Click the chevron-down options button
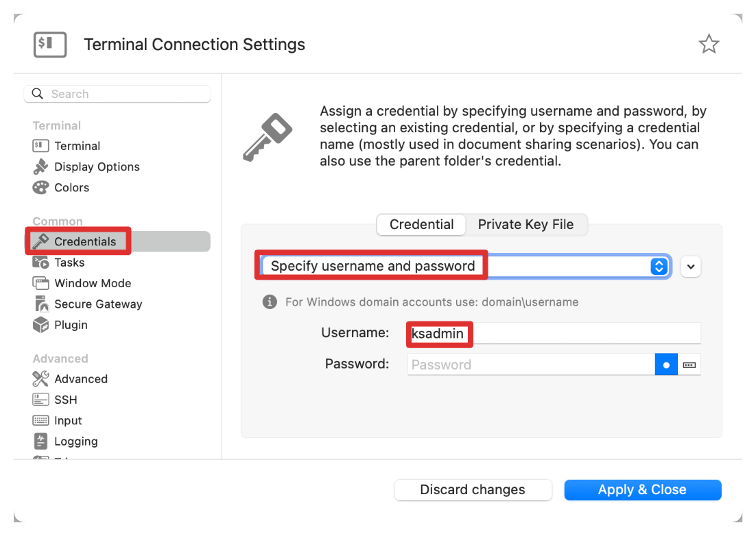Screen dimensions: 756x536 (x=691, y=267)
